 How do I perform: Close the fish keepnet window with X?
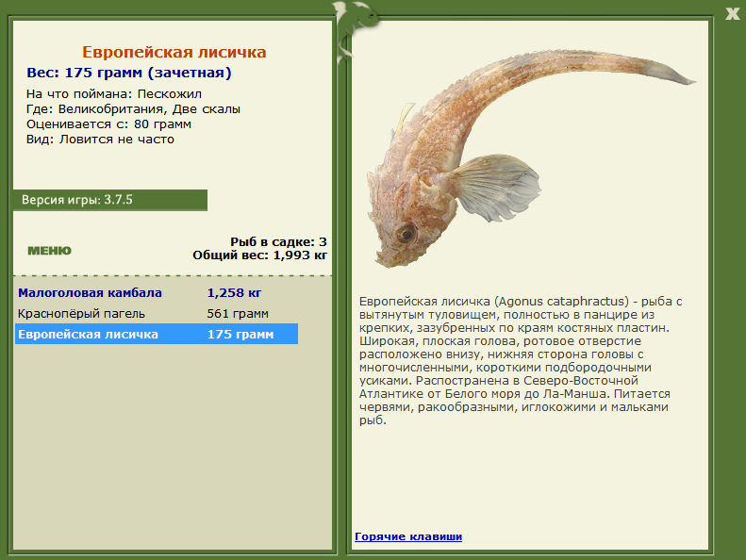(732, 13)
